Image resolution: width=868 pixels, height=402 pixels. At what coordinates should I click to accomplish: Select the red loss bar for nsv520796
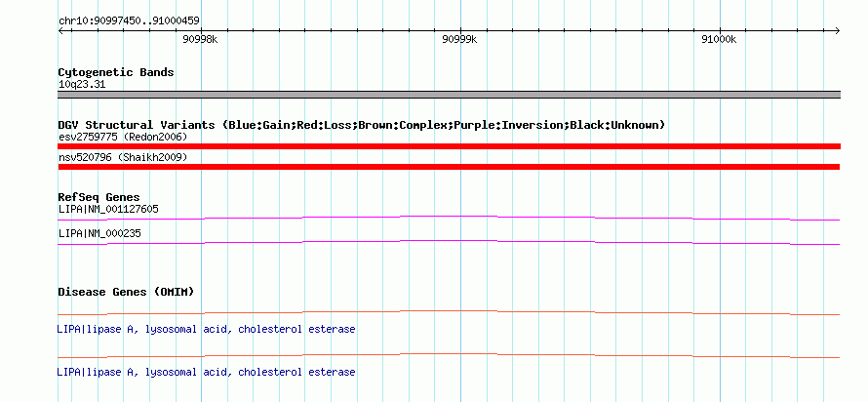(x=449, y=167)
